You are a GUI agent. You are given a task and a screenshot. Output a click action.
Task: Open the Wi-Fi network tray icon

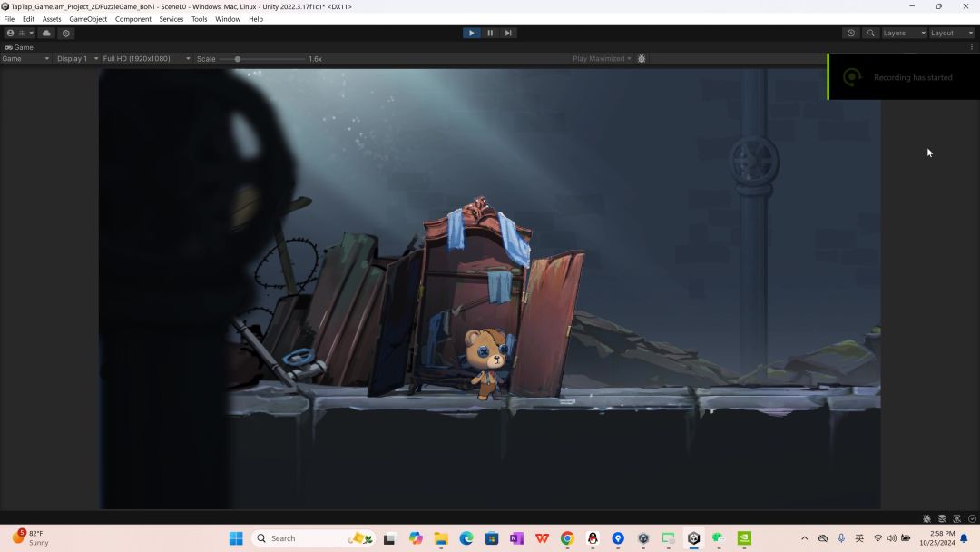point(878,538)
